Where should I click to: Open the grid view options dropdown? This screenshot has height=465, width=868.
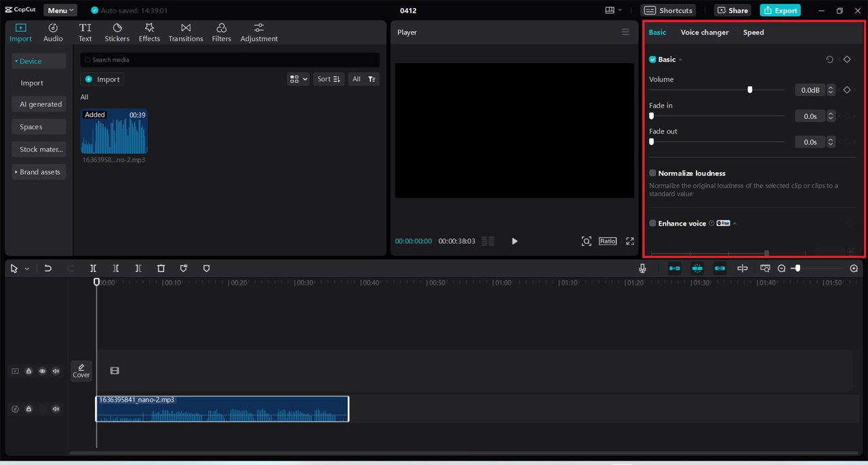(x=298, y=79)
